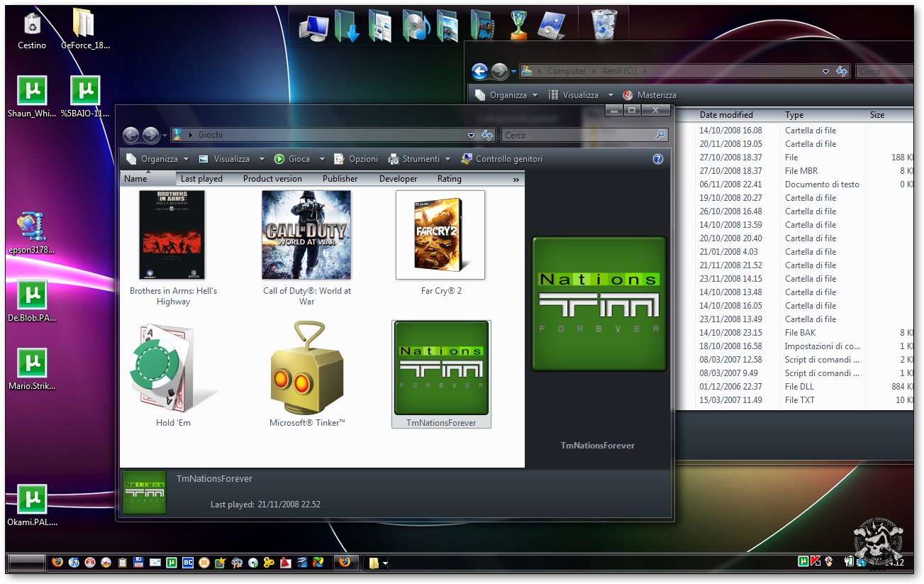Open the Downloads folder in the top dock
924x584 pixels.
coord(347,26)
